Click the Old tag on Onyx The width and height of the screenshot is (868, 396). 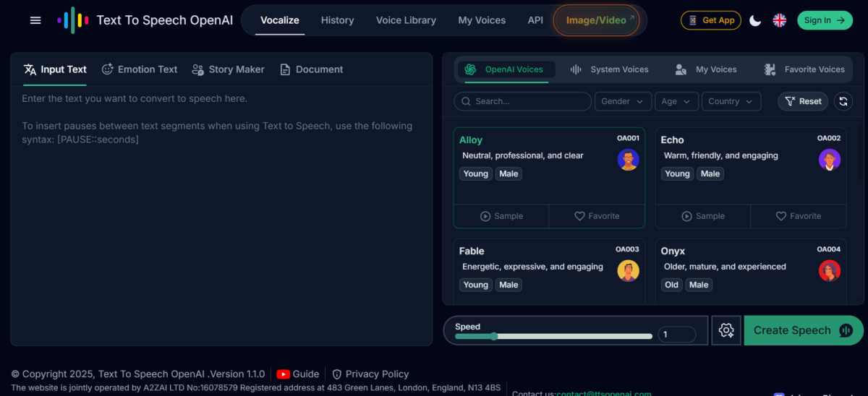point(672,285)
